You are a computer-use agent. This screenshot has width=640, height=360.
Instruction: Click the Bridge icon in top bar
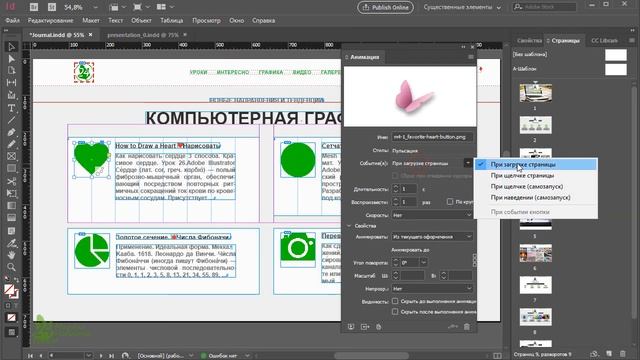click(x=34, y=7)
